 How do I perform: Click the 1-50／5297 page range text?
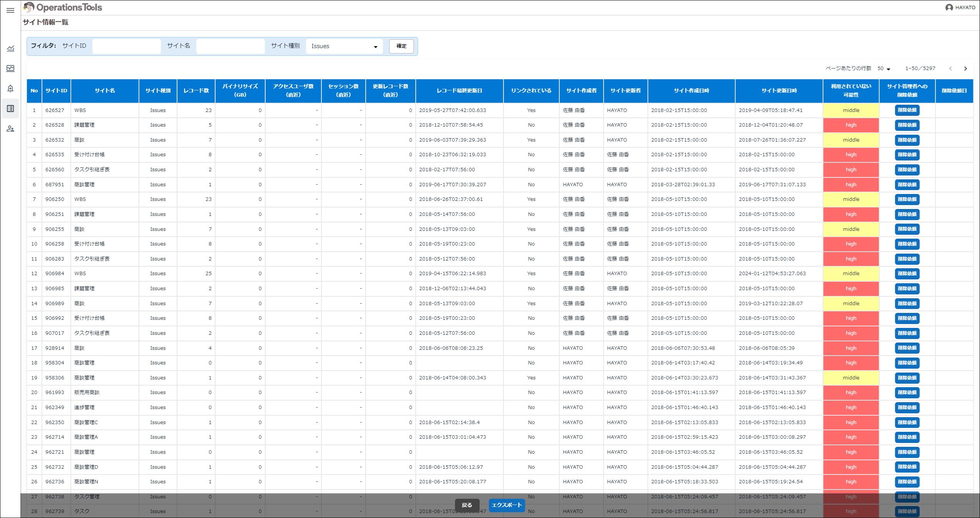coord(920,69)
